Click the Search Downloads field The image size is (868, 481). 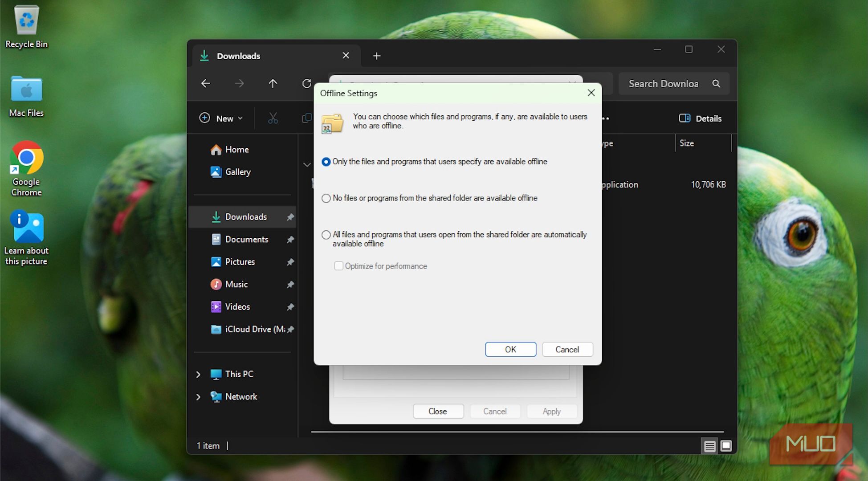tap(674, 83)
